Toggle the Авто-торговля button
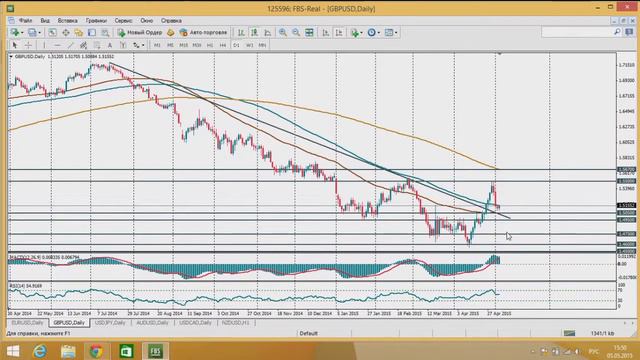This screenshot has width=640, height=360. (203, 33)
